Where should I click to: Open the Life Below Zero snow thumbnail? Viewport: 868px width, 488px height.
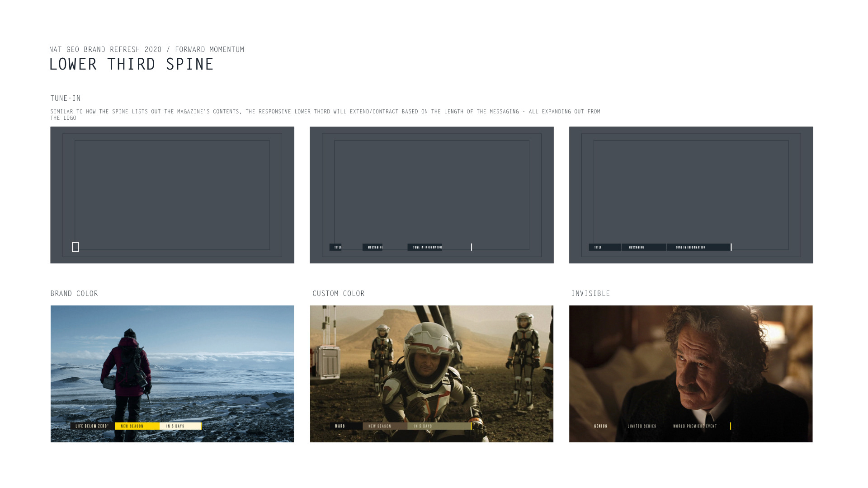point(172,361)
